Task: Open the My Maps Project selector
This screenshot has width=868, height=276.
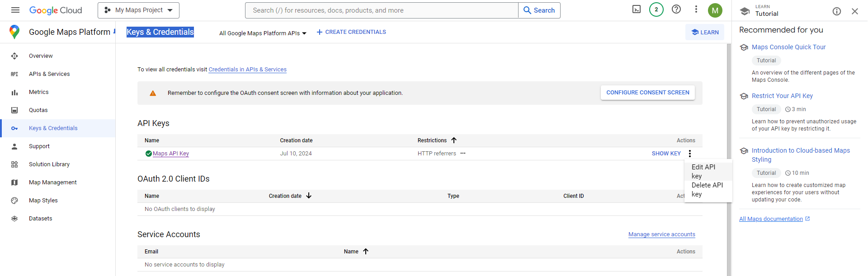Action: click(138, 10)
